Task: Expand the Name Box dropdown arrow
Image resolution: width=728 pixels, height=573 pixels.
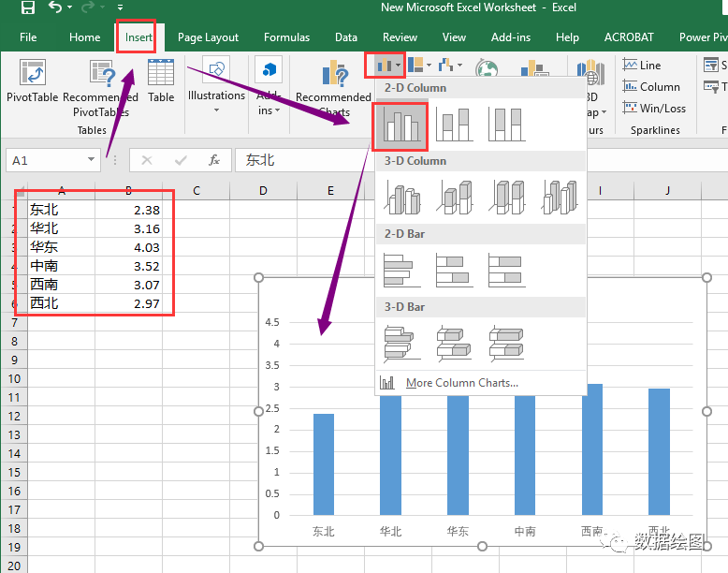Action: point(92,160)
